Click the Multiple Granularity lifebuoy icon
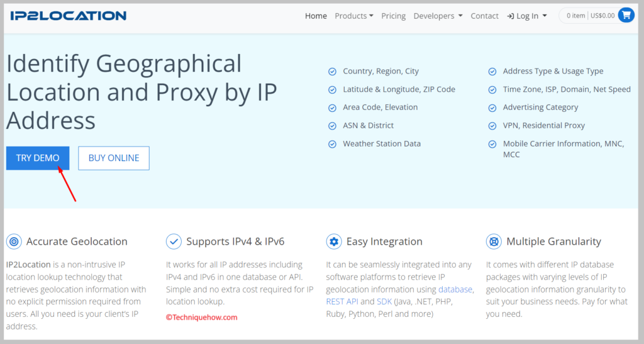This screenshot has height=344, width=644. (494, 241)
